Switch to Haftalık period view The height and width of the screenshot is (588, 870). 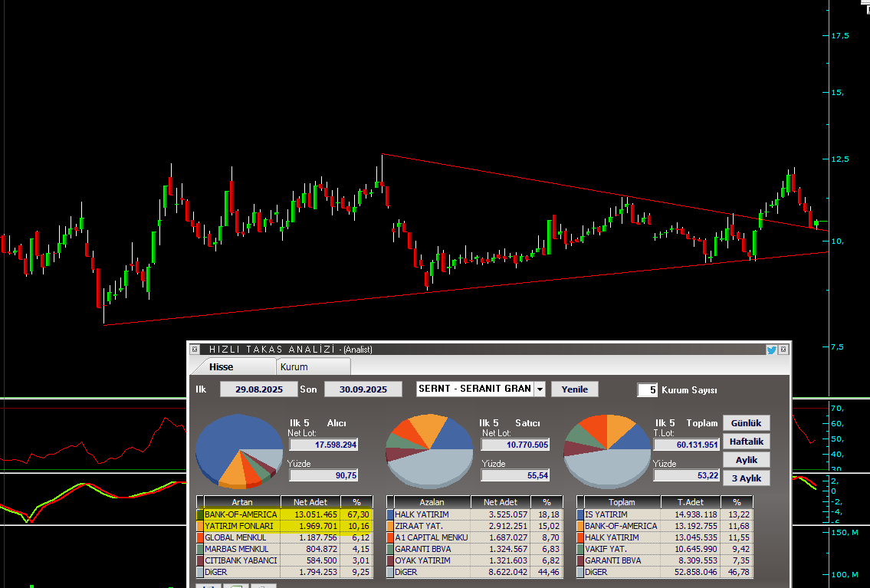tap(745, 441)
